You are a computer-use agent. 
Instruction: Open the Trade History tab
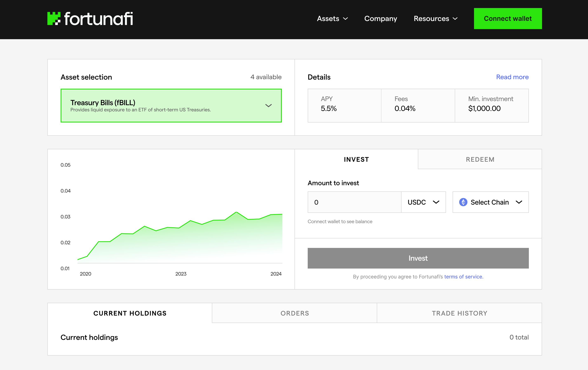[459, 313]
